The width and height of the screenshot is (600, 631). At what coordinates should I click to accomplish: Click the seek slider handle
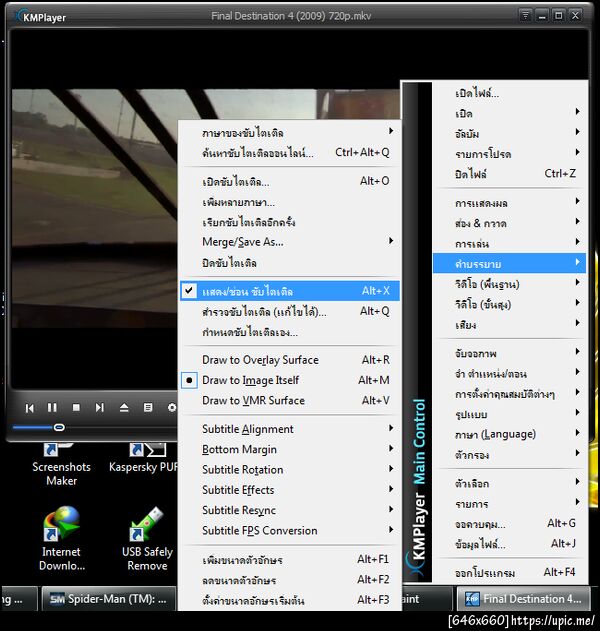[59, 427]
